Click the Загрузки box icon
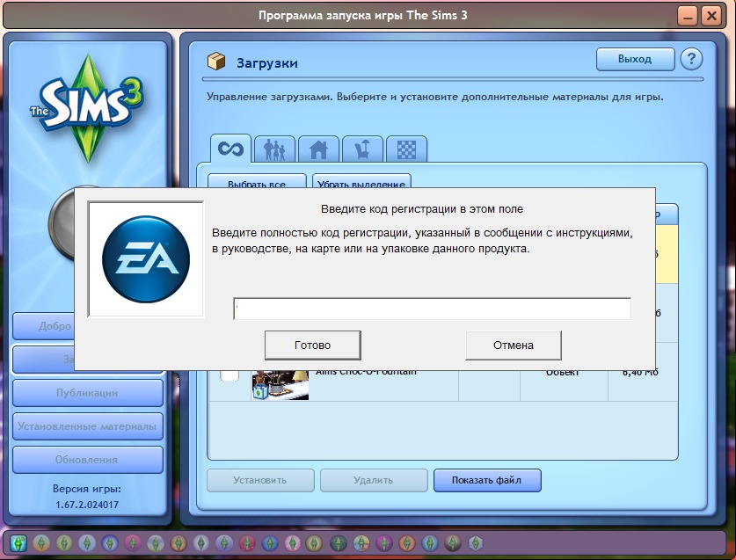The height and width of the screenshot is (560, 736). point(216,62)
